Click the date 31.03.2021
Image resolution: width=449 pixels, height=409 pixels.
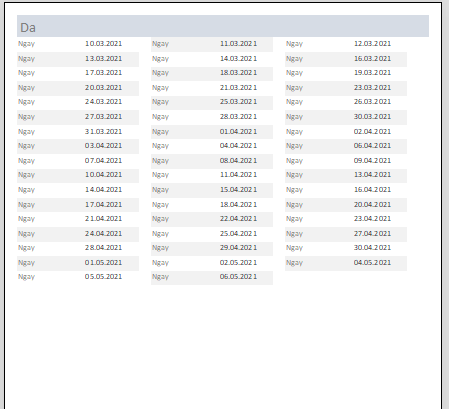click(x=103, y=132)
